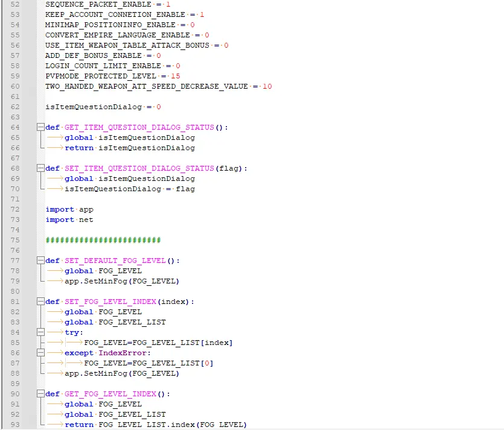
Task: Collapse the try block fold marker
Action: coord(40,332)
